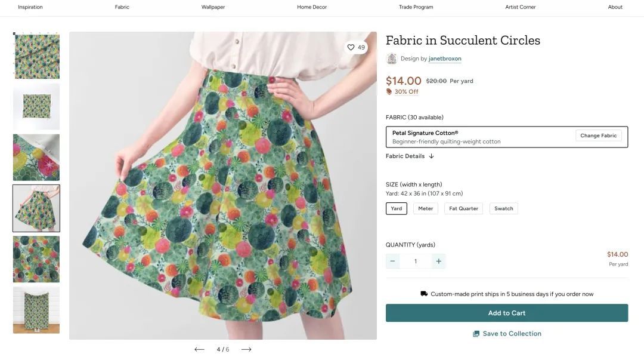Open the janetbroxon designer link
This screenshot has width=644, height=357.
pos(445,59)
